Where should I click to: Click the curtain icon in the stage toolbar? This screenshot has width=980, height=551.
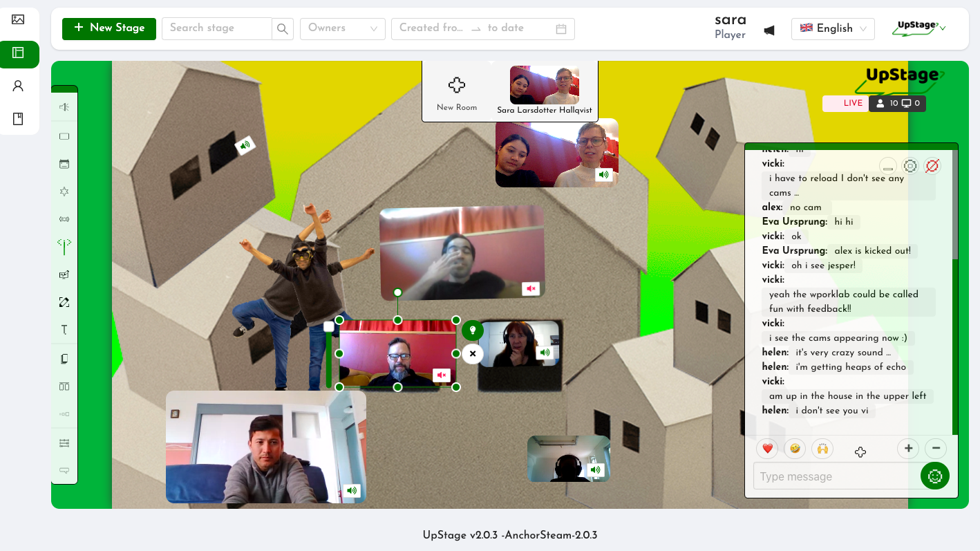pyautogui.click(x=64, y=164)
